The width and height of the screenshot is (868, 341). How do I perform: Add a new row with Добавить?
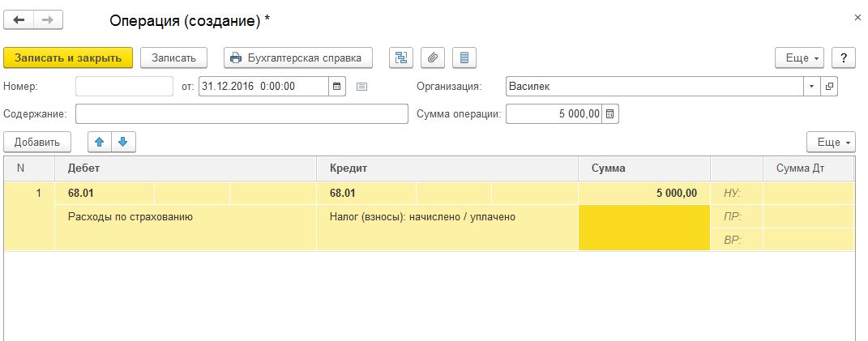pyautogui.click(x=37, y=142)
